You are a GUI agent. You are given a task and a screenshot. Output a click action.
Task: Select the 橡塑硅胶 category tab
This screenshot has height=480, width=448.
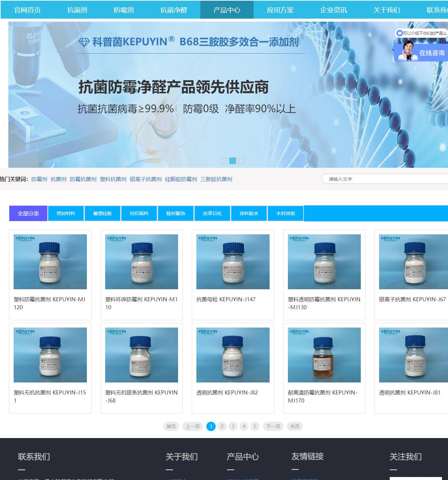103,213
